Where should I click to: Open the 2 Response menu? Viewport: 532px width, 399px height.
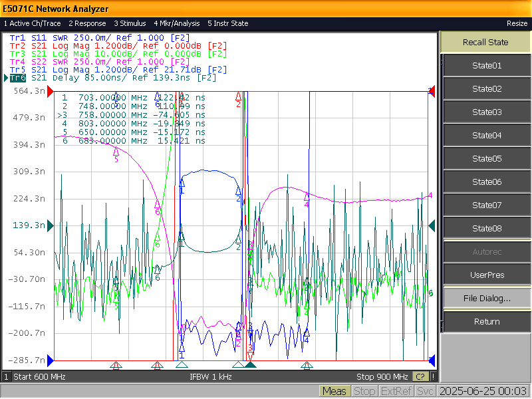click(x=87, y=23)
